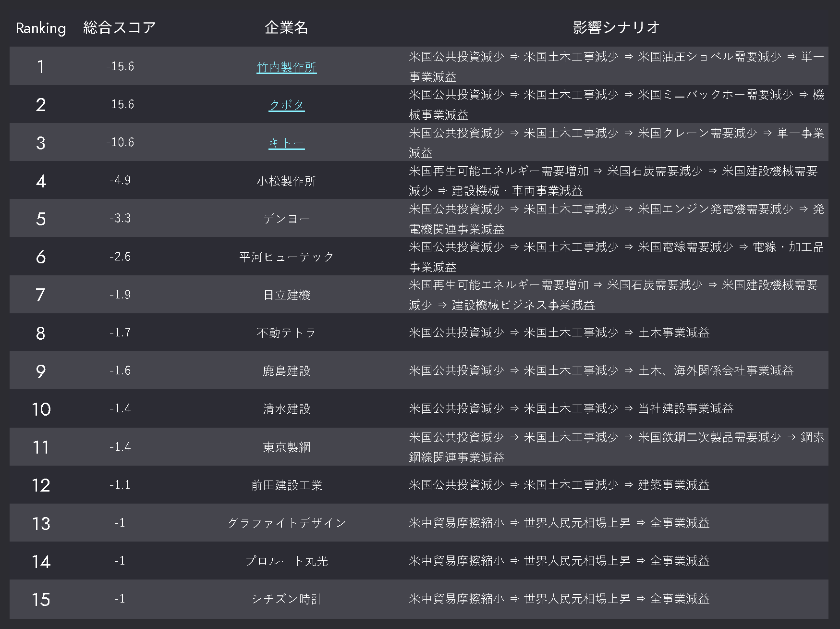Click the scenario mentioning 米国油圧ショベル需要減少
Image resolution: width=840 pixels, height=629 pixels.
[616, 66]
